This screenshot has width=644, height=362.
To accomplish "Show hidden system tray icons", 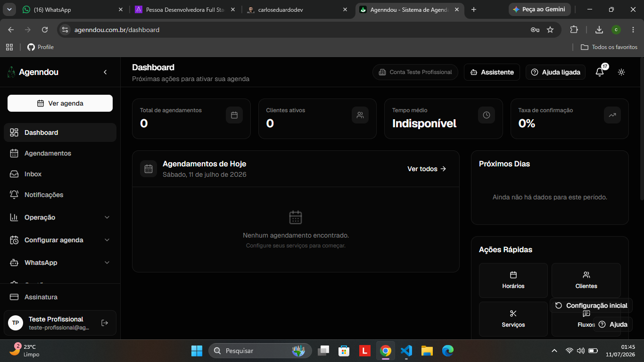I will 554,351.
